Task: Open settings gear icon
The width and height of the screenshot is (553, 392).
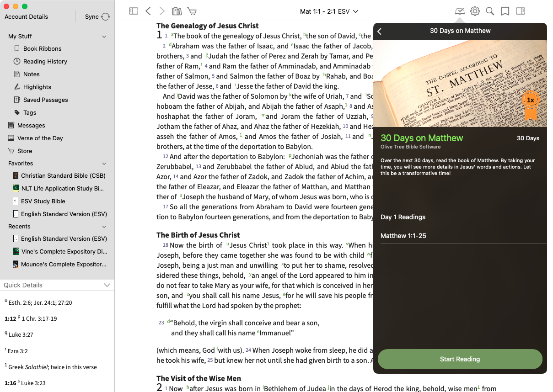Action: pyautogui.click(x=475, y=11)
